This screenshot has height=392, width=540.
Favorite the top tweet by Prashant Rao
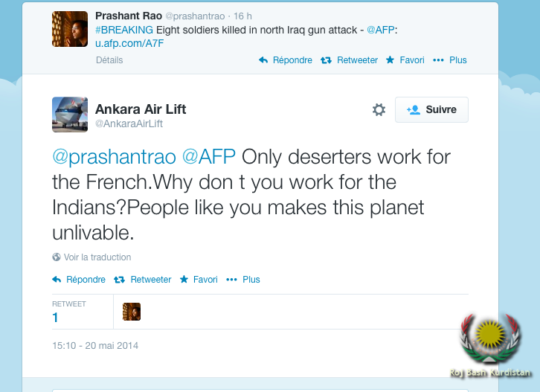tap(405, 60)
